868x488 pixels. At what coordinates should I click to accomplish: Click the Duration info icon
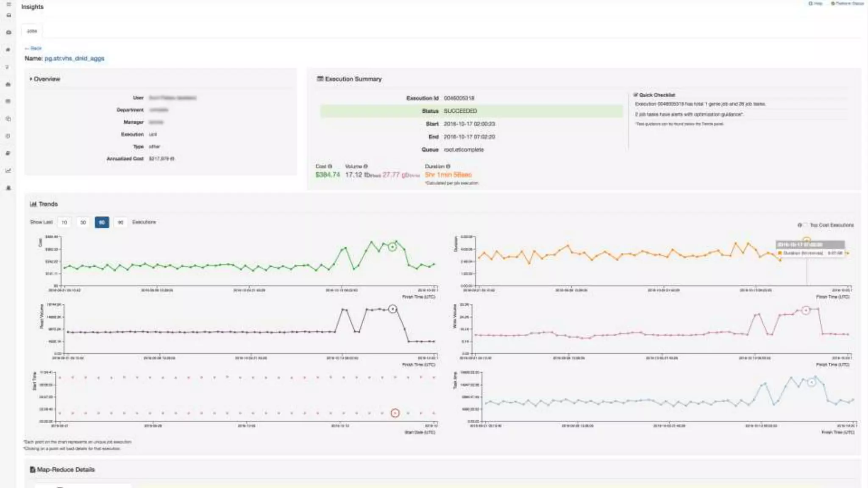448,166
